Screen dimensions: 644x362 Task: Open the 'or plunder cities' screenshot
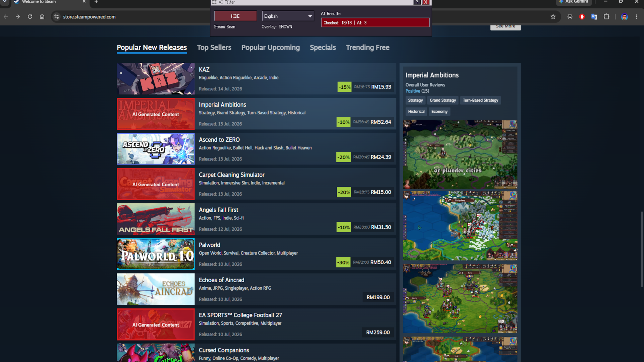(460, 154)
